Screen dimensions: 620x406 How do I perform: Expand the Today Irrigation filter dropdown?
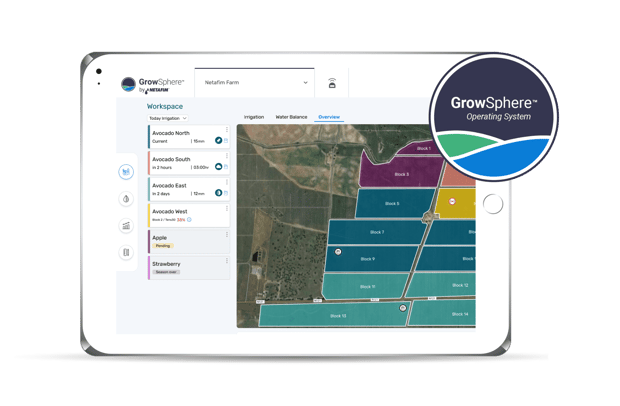click(x=167, y=118)
